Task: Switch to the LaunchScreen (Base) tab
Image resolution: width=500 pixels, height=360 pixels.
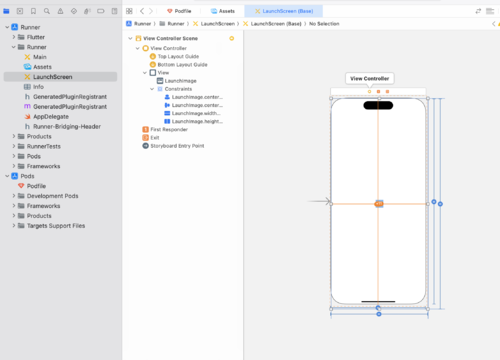Action: click(x=284, y=11)
